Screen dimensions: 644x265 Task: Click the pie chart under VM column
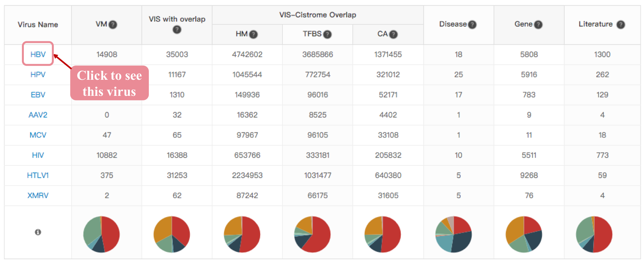[x=101, y=234]
